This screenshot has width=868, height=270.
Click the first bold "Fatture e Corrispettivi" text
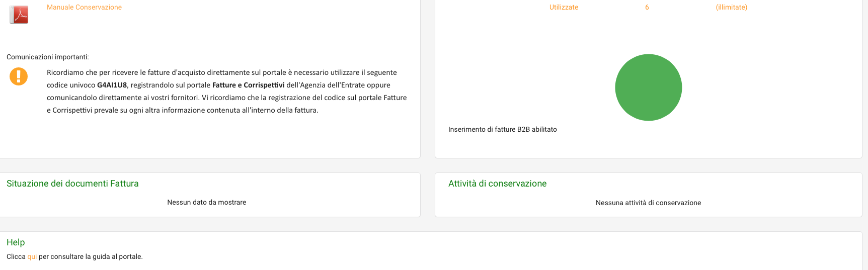[248, 85]
